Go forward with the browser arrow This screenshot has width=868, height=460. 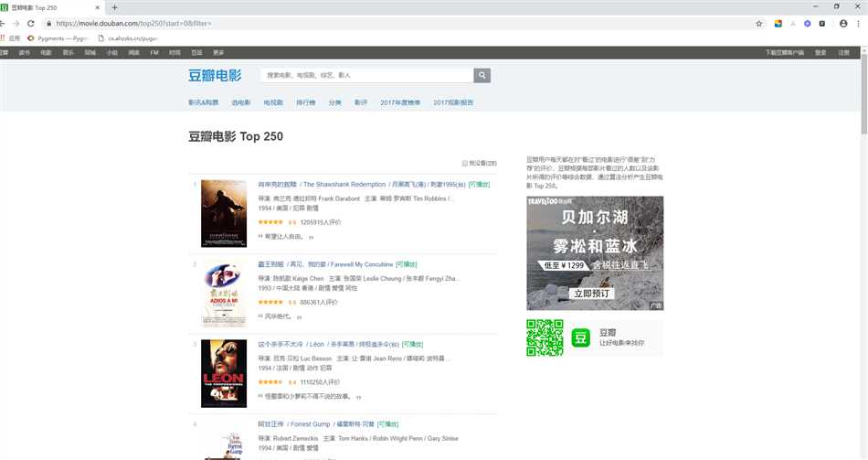click(x=16, y=23)
